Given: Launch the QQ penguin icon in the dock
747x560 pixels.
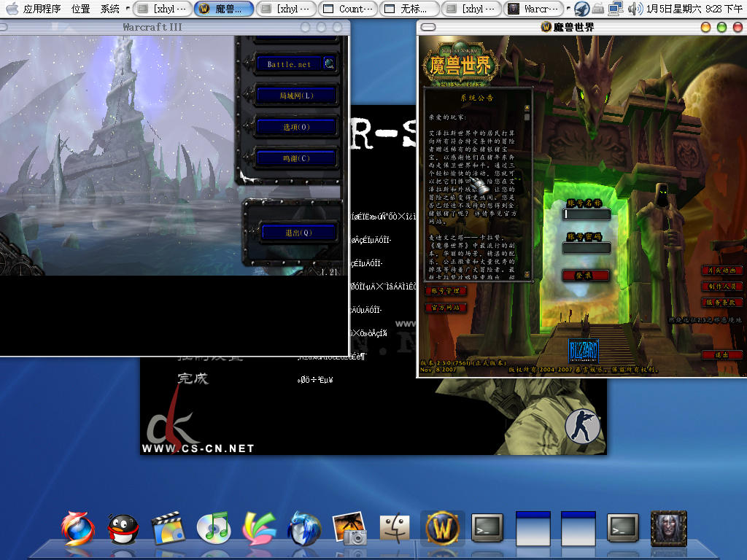Looking at the screenshot, I should [x=123, y=529].
